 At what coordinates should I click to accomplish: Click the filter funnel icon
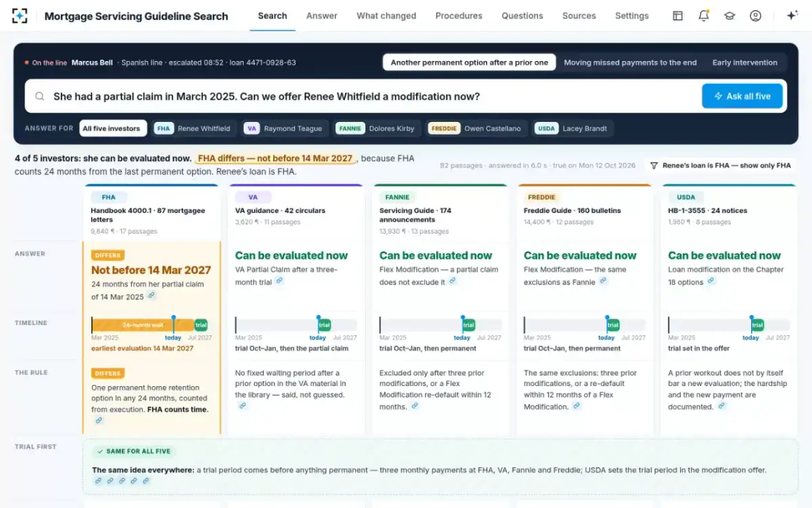654,165
